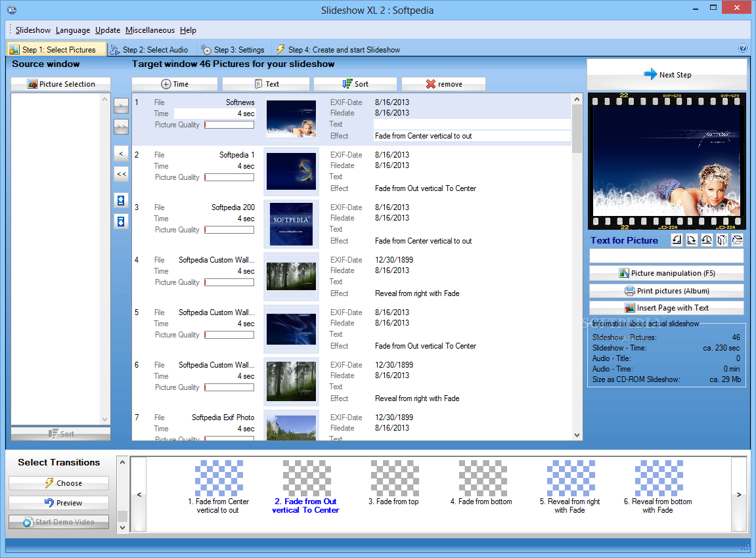
Task: Click Next Step button
Action: pyautogui.click(x=667, y=74)
